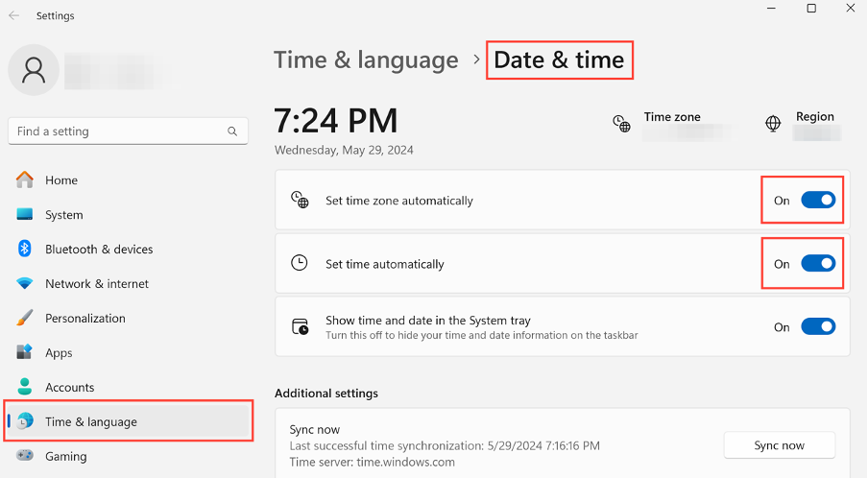
Task: Close the Settings window
Action: [x=851, y=9]
